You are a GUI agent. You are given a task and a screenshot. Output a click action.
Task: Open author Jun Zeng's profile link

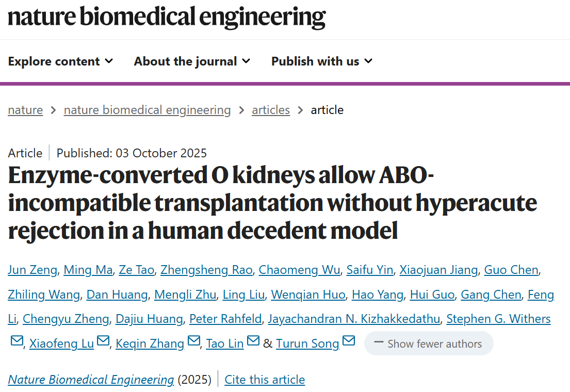(x=32, y=270)
